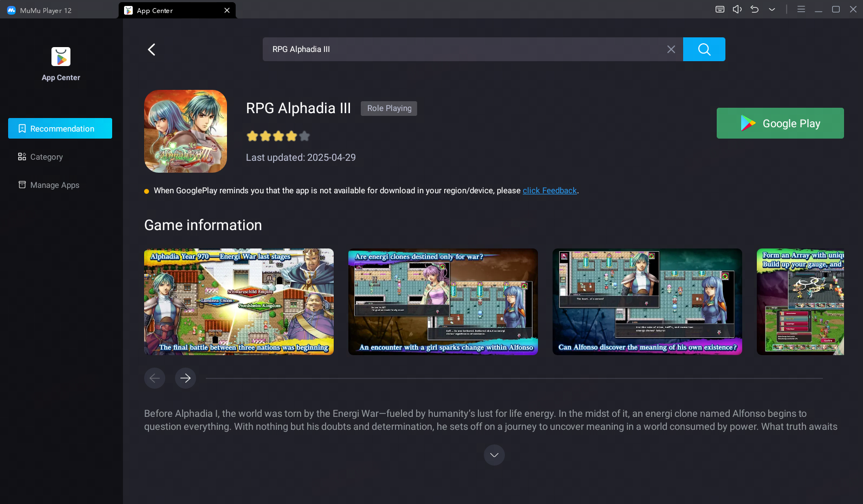The height and width of the screenshot is (504, 863).
Task: Open the Can Alfonso discover screenshot
Action: pos(647,302)
